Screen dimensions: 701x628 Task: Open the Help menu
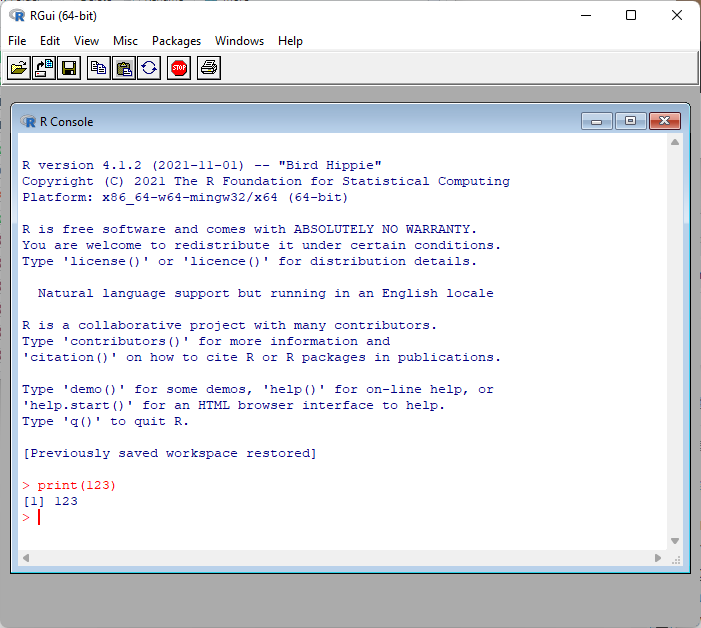click(290, 41)
